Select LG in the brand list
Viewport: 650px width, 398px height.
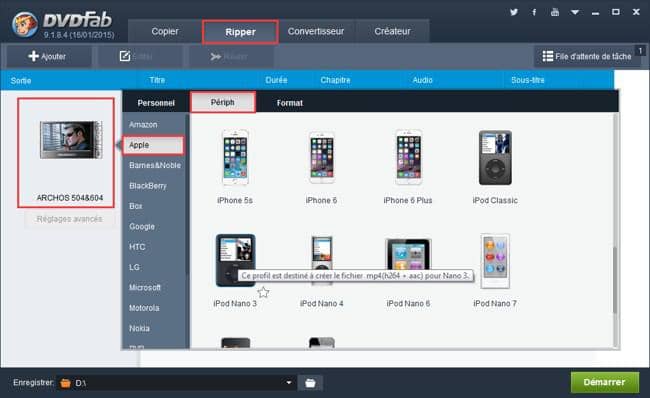[134, 267]
